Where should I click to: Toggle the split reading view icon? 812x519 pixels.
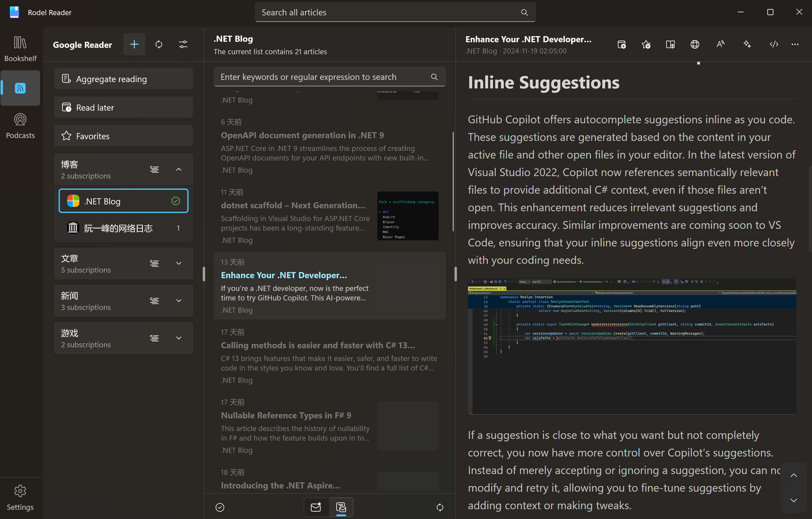coord(670,44)
